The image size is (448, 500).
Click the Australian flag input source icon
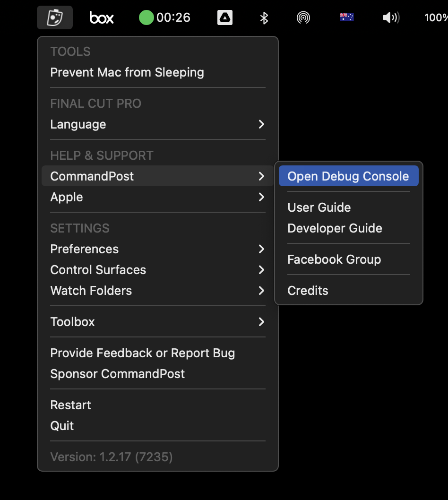coord(346,17)
